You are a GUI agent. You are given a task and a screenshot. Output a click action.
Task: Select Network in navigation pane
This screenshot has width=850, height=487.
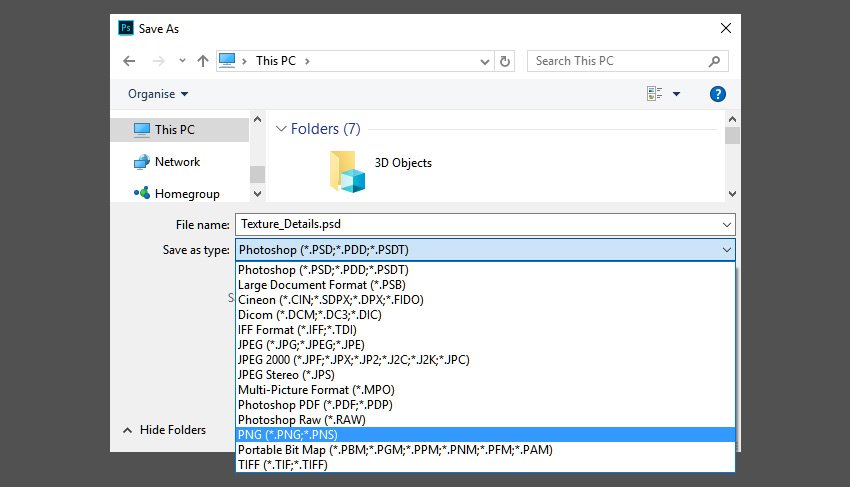tap(177, 162)
